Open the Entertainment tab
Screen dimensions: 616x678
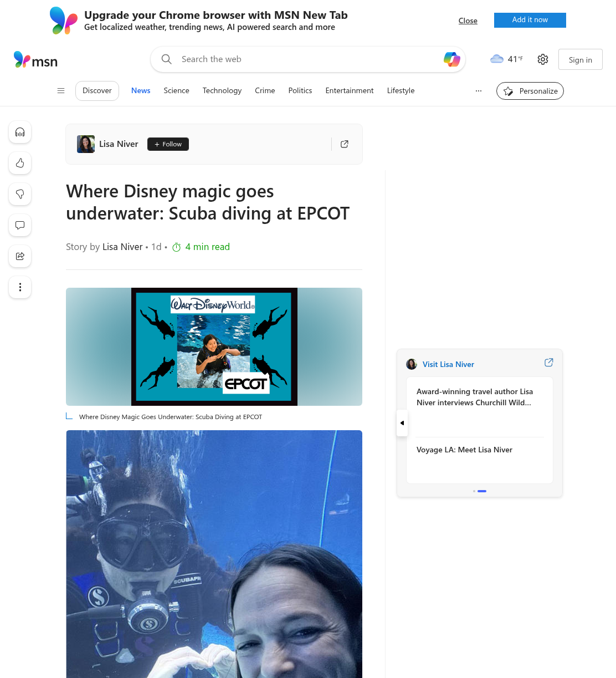[350, 91]
